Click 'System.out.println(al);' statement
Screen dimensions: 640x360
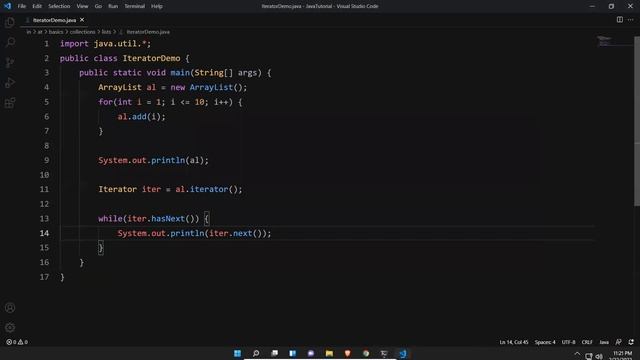(x=153, y=160)
